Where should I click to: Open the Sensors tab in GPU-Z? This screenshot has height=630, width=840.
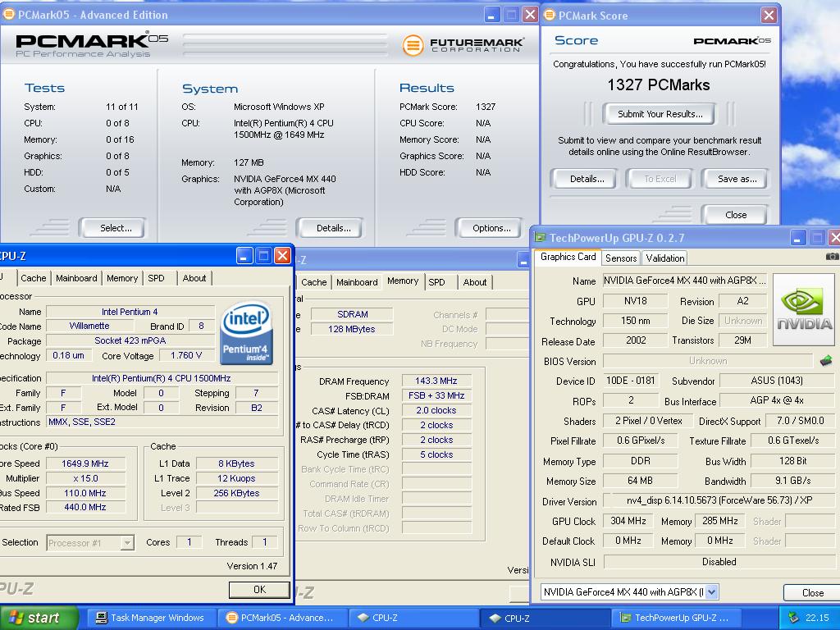coord(621,258)
